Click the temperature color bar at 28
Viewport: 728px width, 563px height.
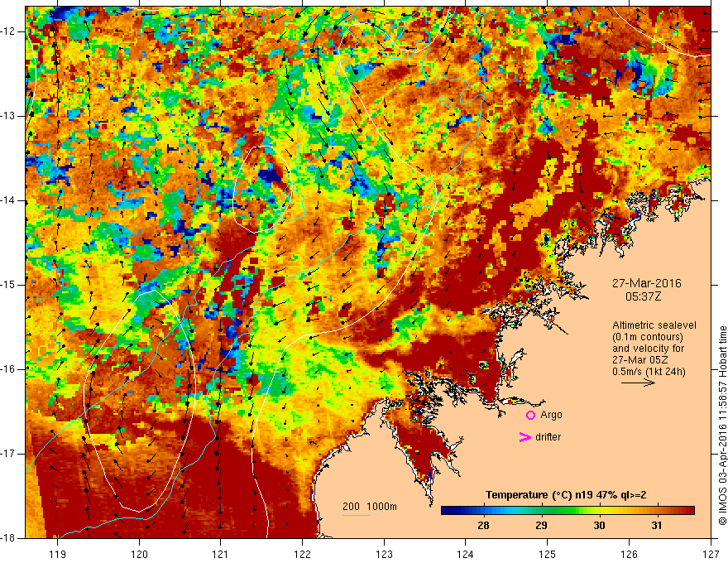click(x=483, y=511)
